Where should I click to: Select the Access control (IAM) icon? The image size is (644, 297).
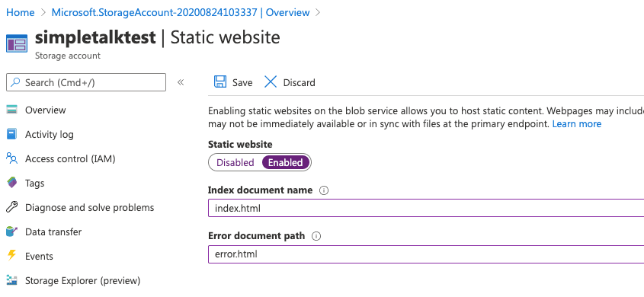12,158
